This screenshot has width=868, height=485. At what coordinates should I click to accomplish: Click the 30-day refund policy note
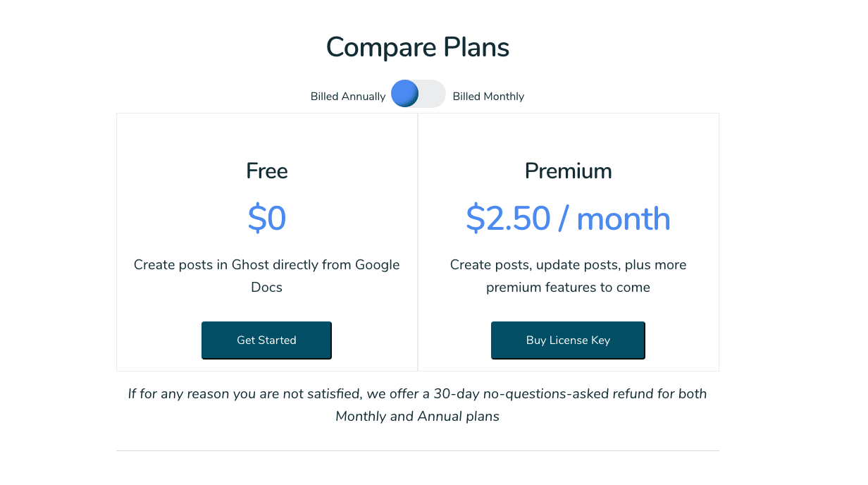[x=418, y=405]
